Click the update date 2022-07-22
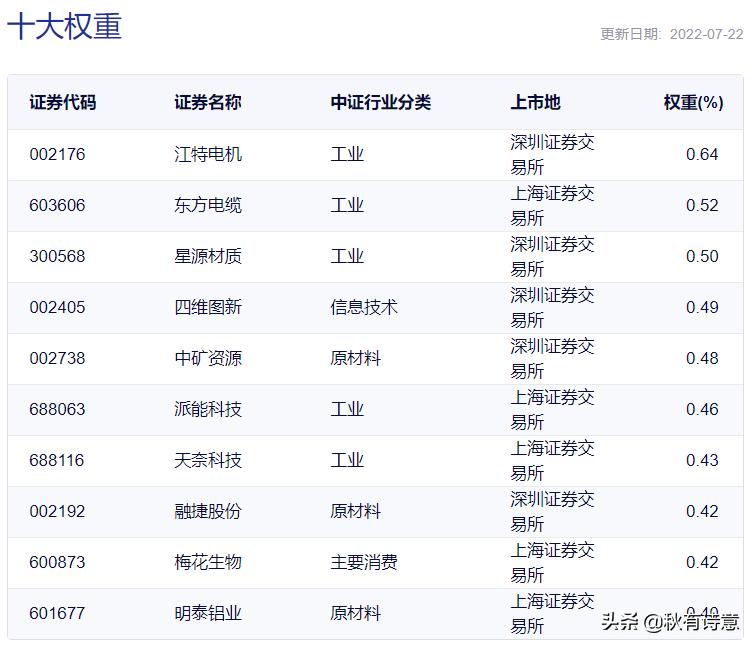This screenshot has width=756, height=648. [x=706, y=34]
